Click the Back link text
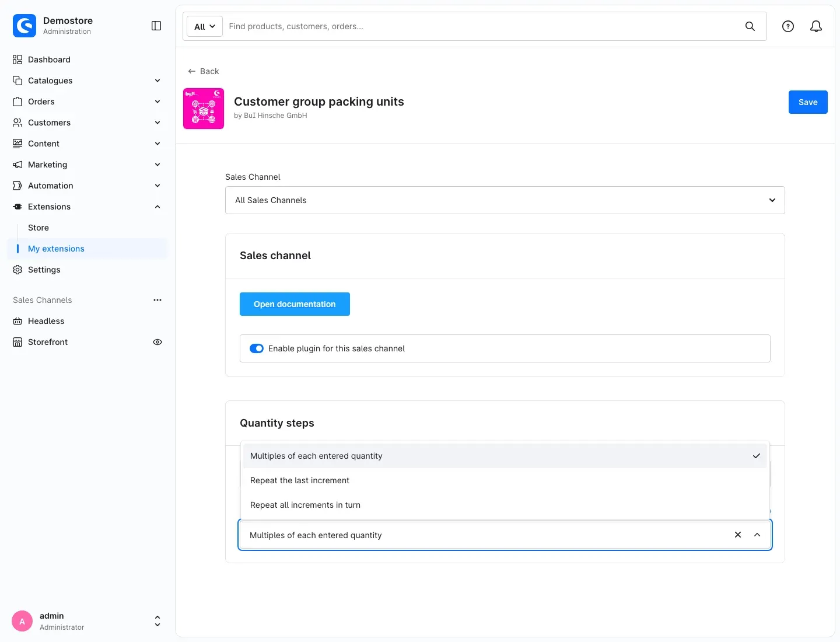This screenshot has width=840, height=642. click(x=209, y=71)
